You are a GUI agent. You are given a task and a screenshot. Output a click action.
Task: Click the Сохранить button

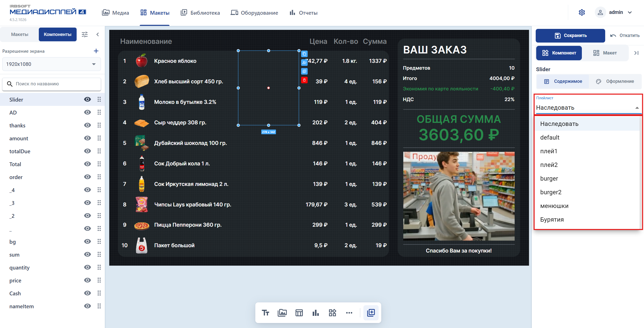[570, 35]
